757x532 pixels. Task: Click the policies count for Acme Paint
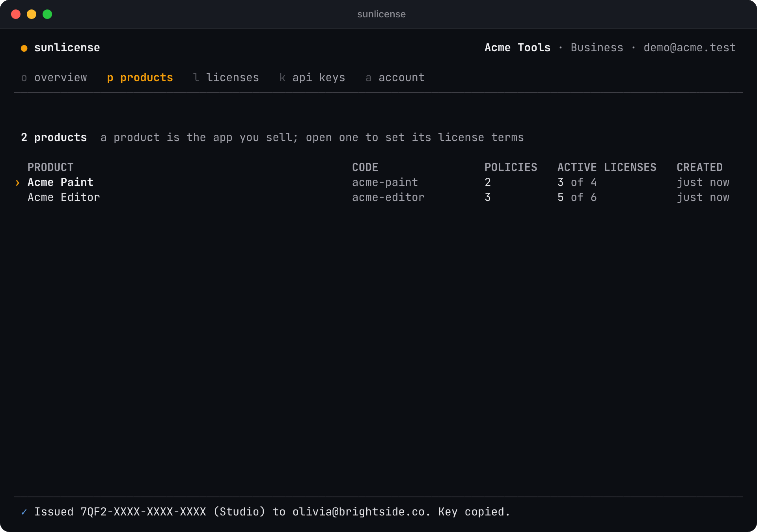point(488,182)
